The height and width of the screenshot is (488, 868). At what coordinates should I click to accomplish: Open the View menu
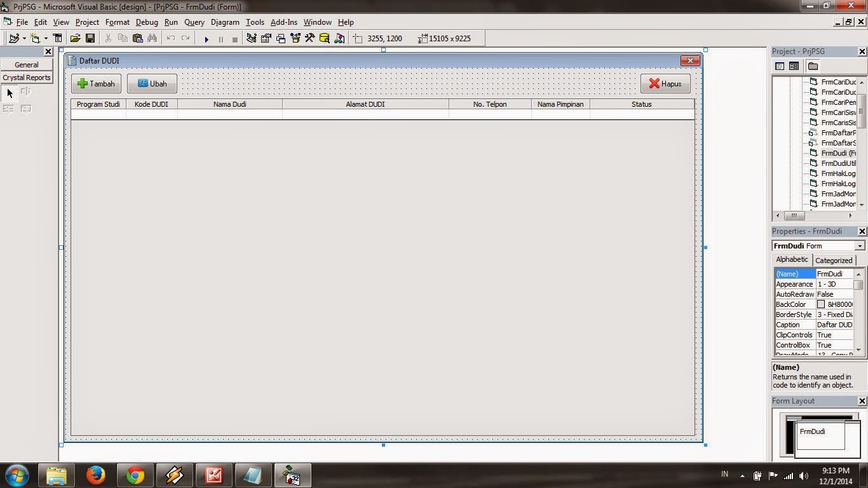pos(61,22)
